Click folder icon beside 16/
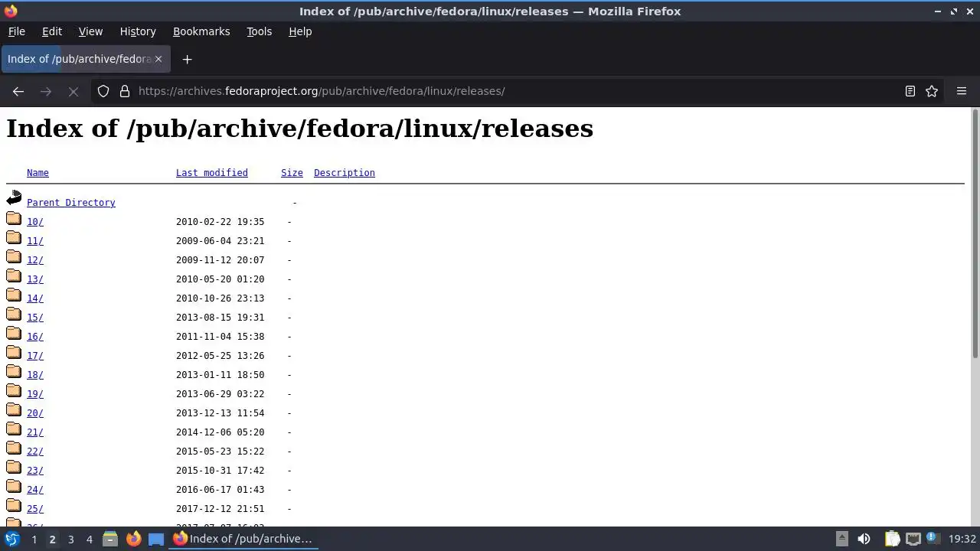This screenshot has width=980, height=551. click(14, 334)
